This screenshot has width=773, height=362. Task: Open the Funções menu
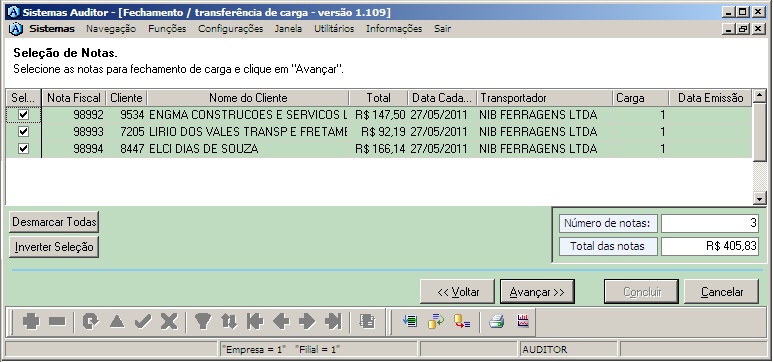coord(167,29)
